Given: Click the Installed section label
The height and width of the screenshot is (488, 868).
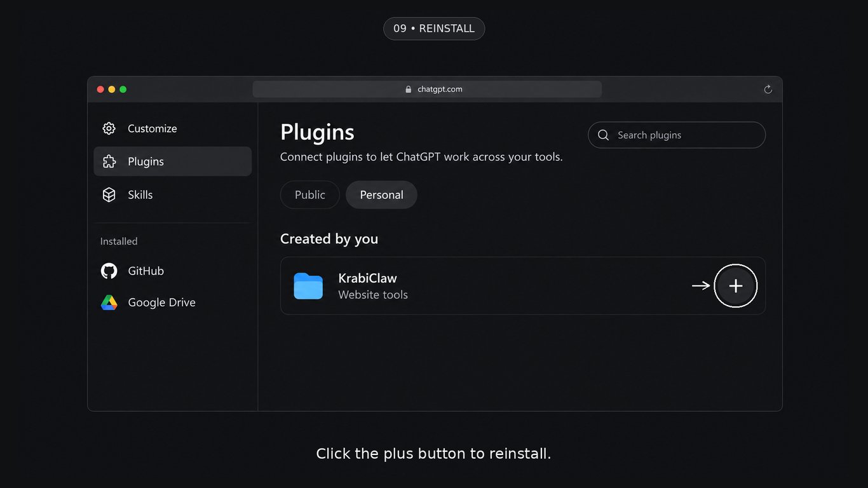Looking at the screenshot, I should pyautogui.click(x=119, y=241).
